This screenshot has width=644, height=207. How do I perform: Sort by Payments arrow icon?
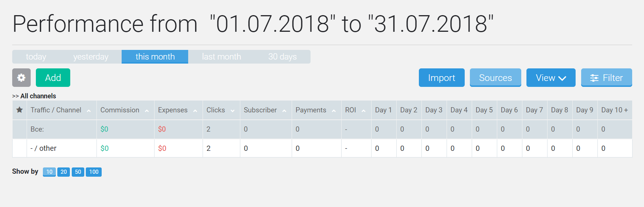[x=334, y=111]
